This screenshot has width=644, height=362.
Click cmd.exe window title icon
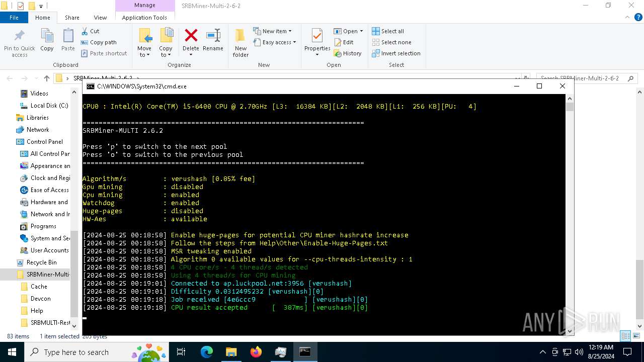tap(91, 86)
